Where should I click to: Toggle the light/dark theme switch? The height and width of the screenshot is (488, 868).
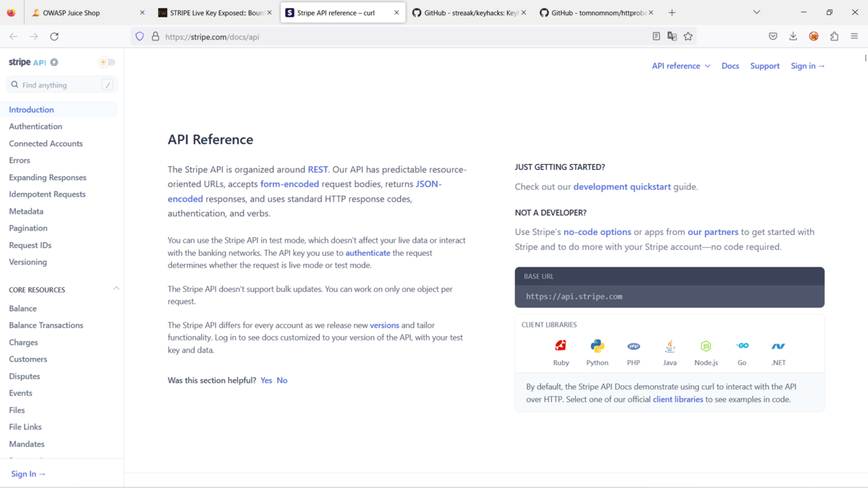(x=107, y=62)
